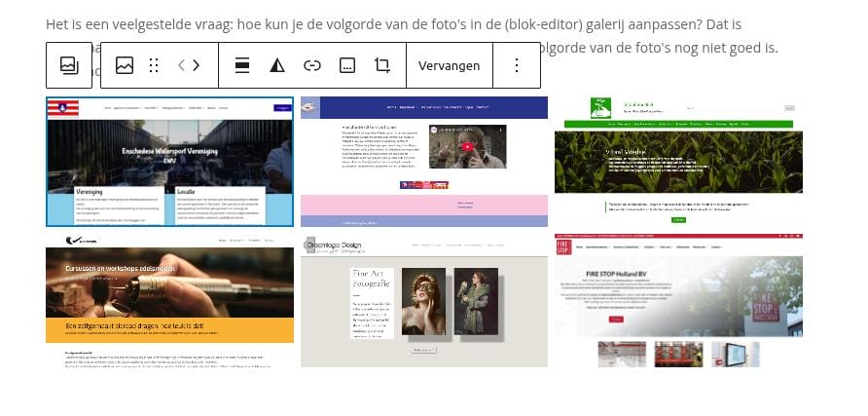Move image backward with left arrow
868x416 pixels.
click(182, 65)
